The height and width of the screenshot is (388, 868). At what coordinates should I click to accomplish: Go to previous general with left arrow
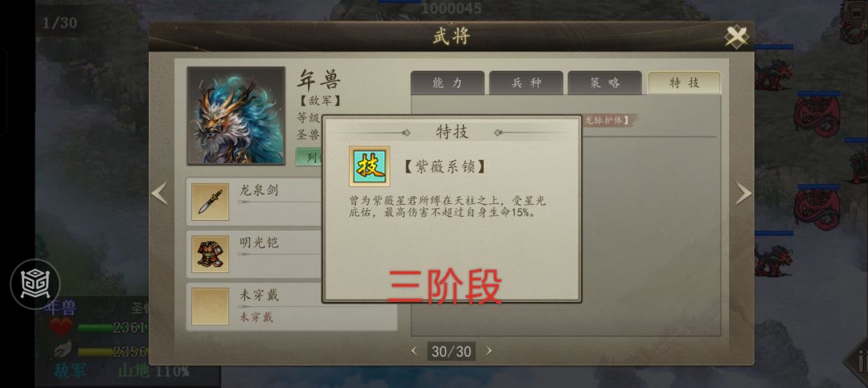[x=159, y=194]
